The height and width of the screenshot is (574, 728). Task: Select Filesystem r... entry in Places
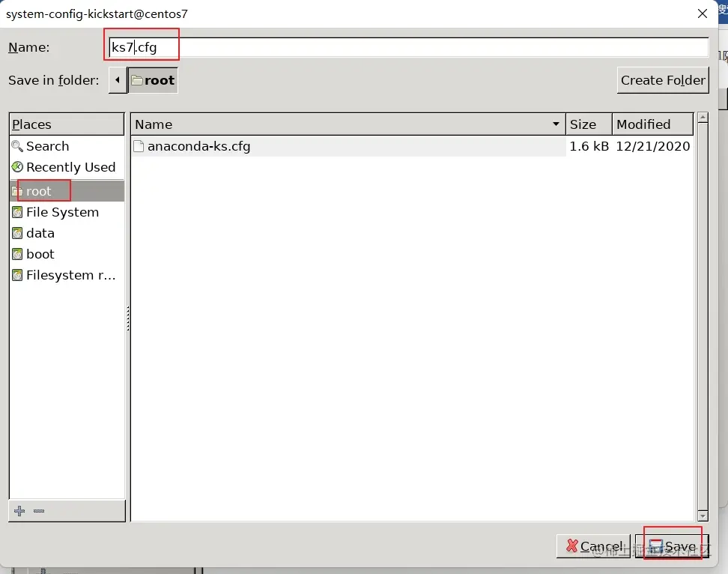(x=67, y=275)
